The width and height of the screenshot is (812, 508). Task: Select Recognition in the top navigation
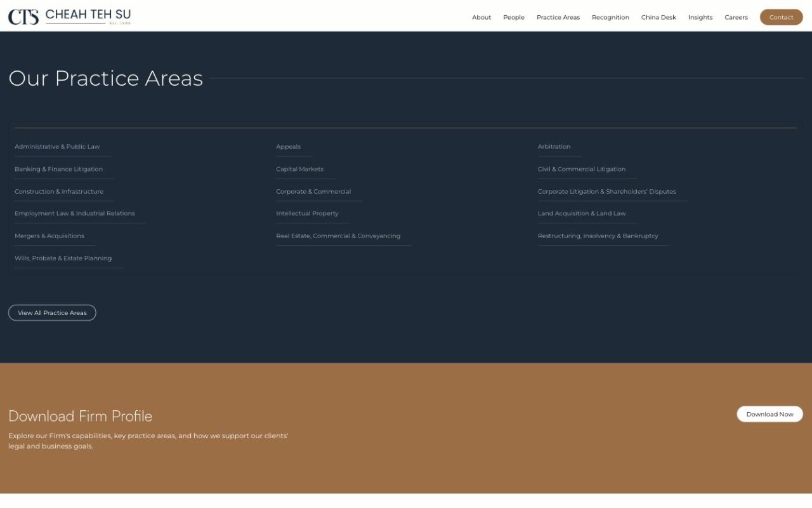[610, 17]
